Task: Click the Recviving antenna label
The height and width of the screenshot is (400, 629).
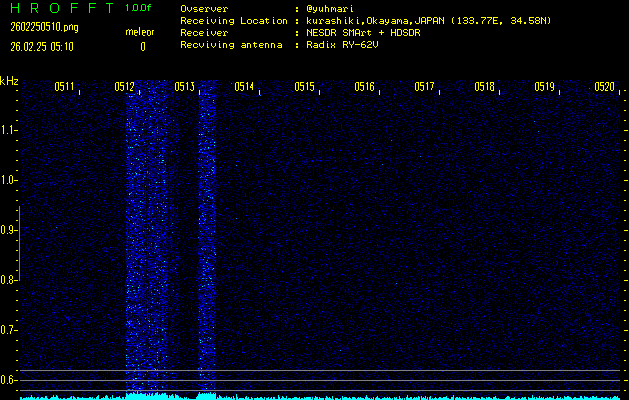Action: 231,45
